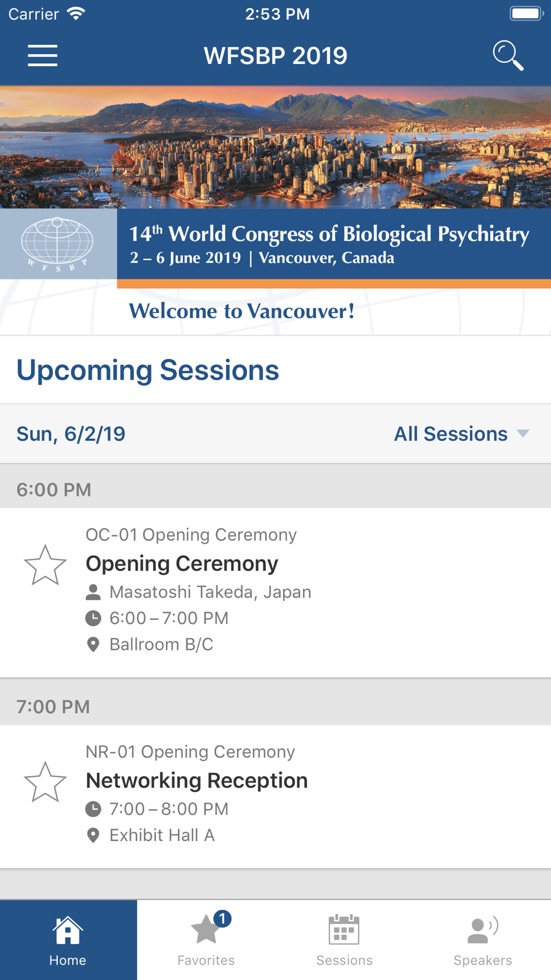The image size is (551, 980).
Task: Tap the Exhibit Hall A location pin
Action: coord(93,836)
